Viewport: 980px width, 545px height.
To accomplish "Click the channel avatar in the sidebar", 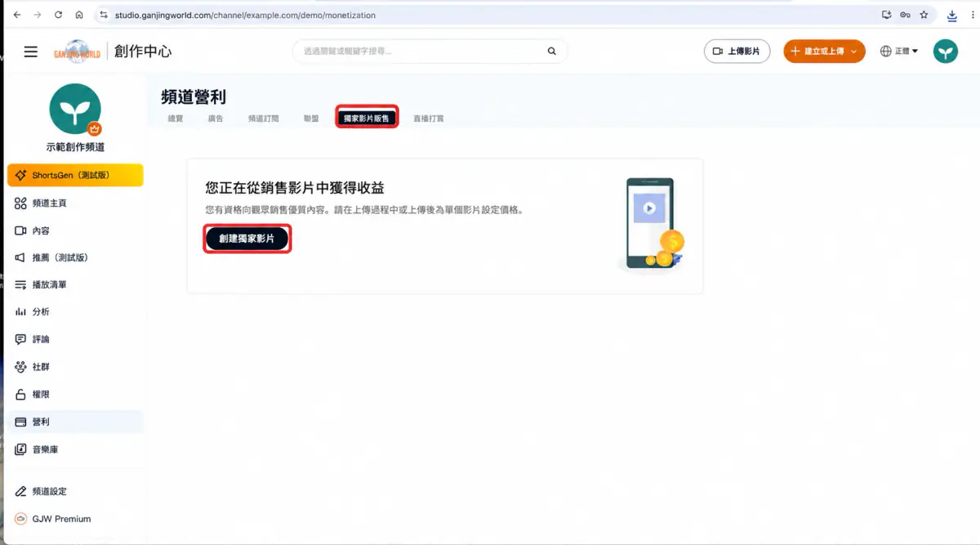I will coord(75,109).
